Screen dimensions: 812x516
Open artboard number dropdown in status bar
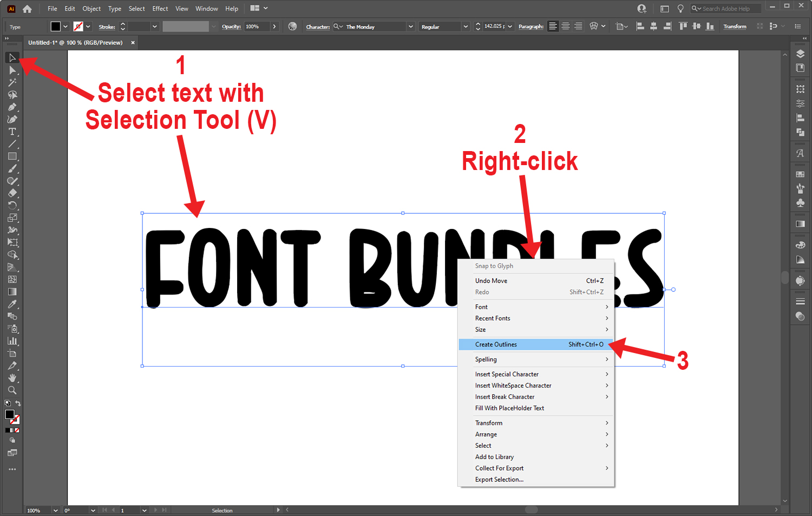[145, 511]
